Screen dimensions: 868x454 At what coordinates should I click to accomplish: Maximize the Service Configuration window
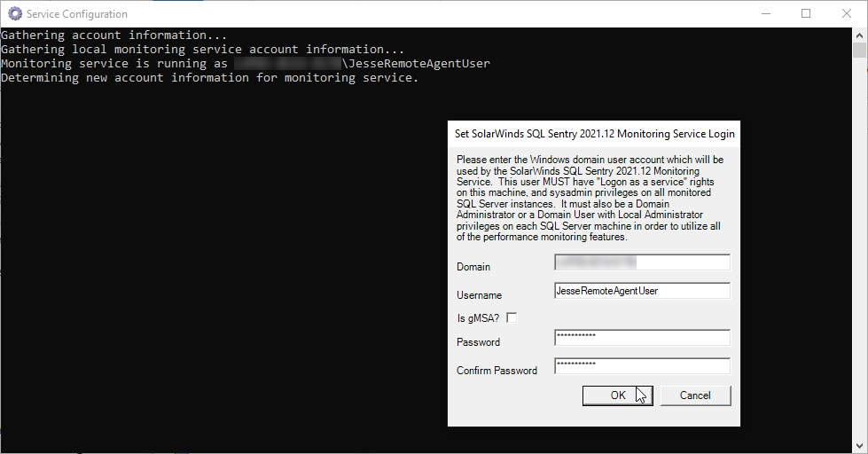click(x=806, y=14)
